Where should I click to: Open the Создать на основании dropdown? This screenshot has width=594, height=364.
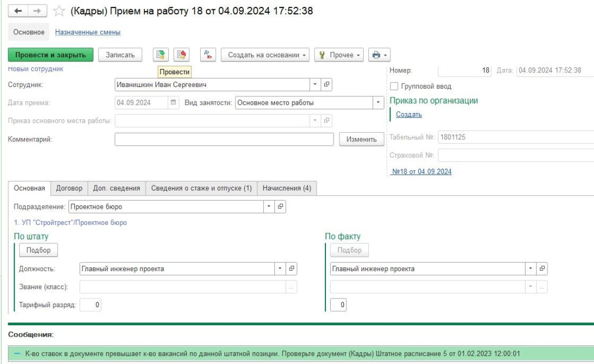[x=265, y=54]
